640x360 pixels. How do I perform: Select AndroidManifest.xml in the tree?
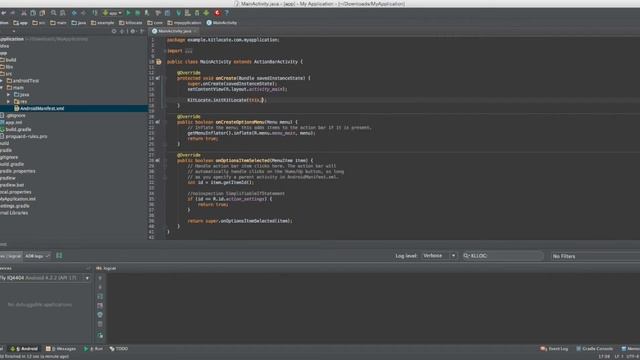point(42,109)
